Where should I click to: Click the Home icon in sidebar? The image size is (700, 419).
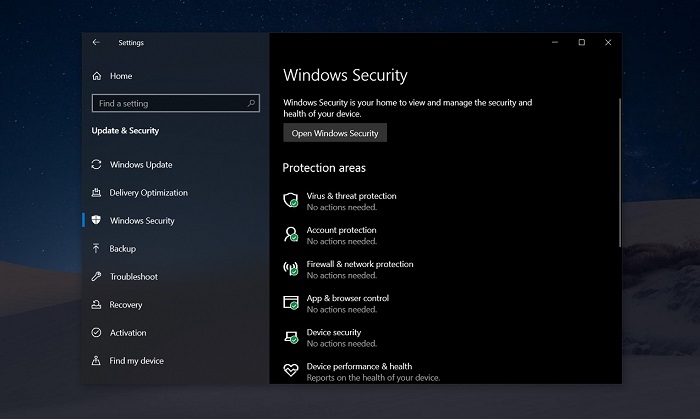point(97,76)
